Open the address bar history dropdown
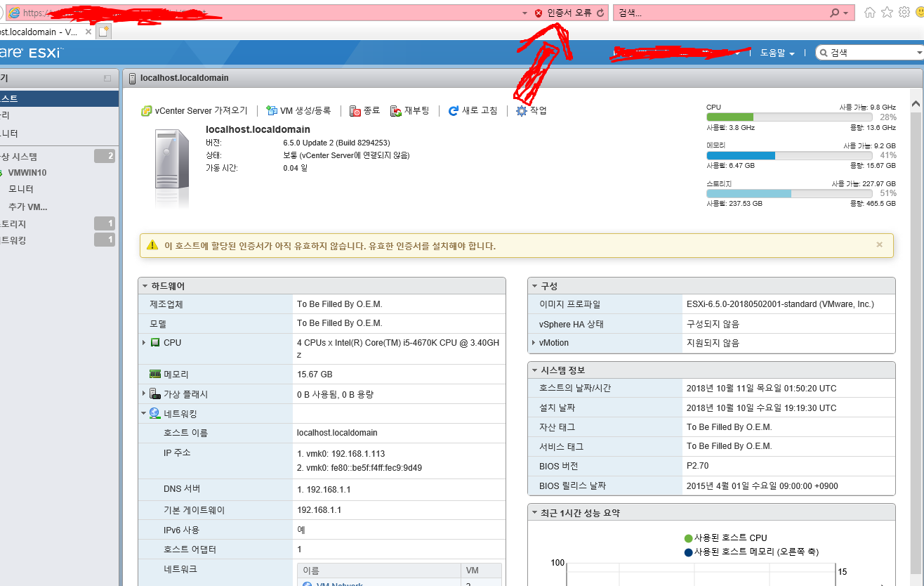 pyautogui.click(x=524, y=13)
